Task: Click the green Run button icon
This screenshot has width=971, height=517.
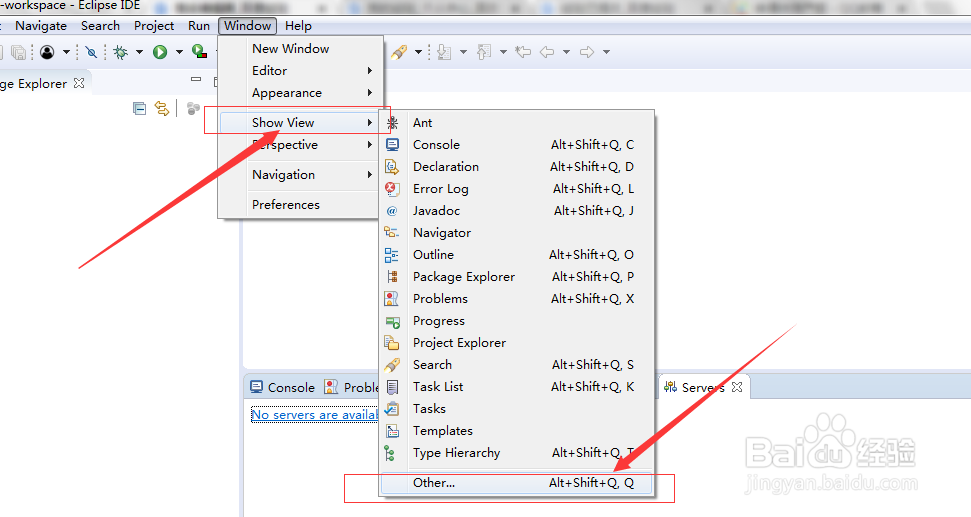Action: 160,52
